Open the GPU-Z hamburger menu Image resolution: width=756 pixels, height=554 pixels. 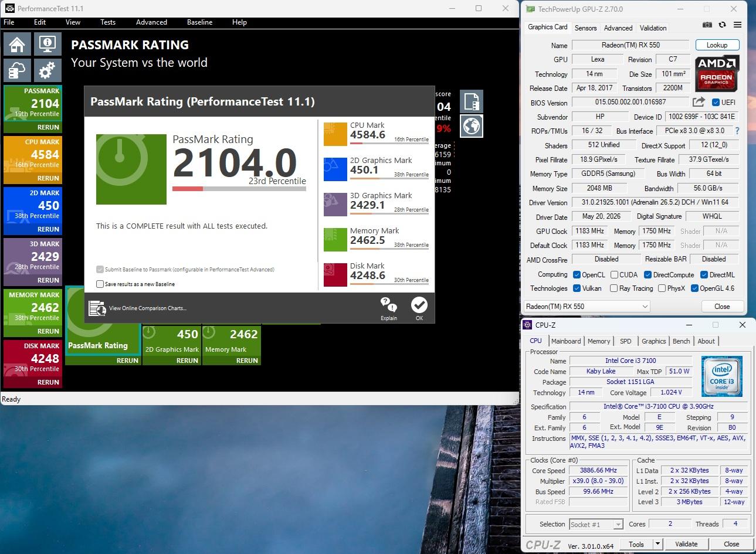[x=737, y=25]
